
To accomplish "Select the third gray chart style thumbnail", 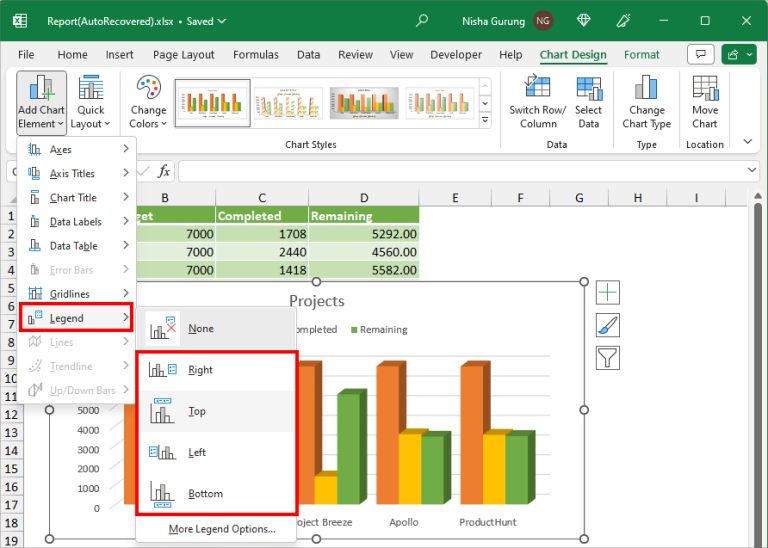I will [364, 103].
